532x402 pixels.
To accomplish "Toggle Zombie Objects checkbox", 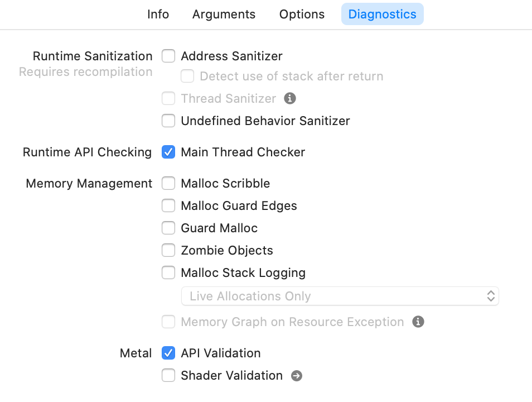I will tap(168, 251).
